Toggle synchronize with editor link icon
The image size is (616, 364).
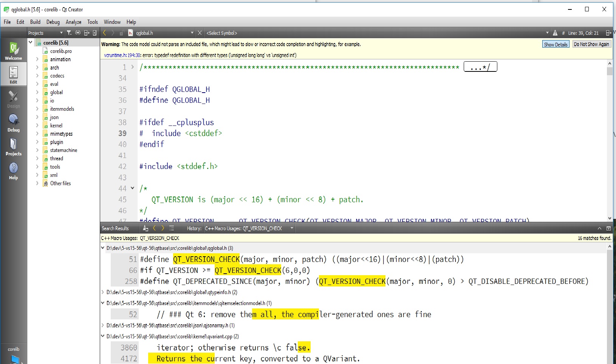78,33
